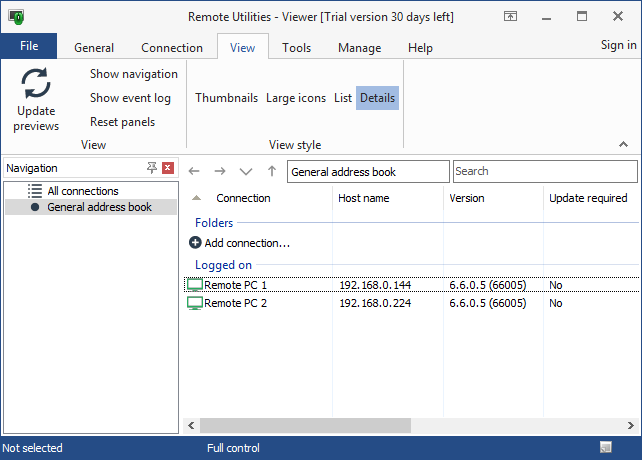Click the Add connection plus icon
This screenshot has width=642, height=460.
(195, 243)
